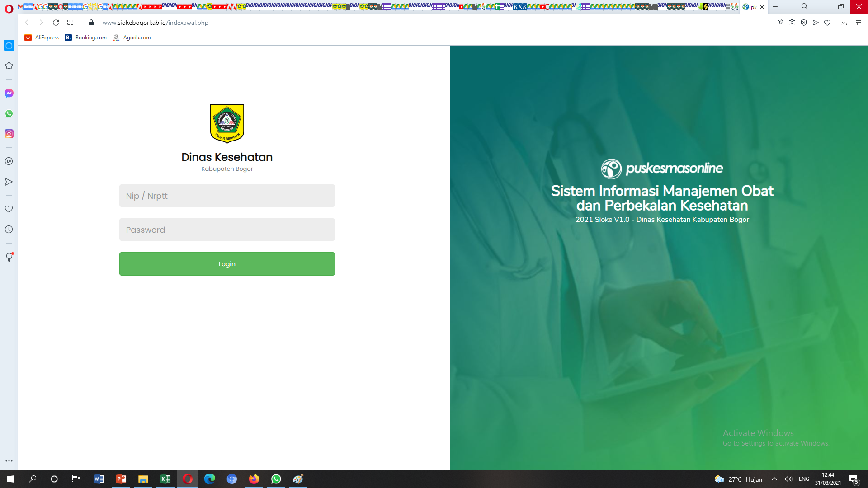Show hidden system tray icons
Image resolution: width=868 pixels, height=488 pixels.
(774, 479)
